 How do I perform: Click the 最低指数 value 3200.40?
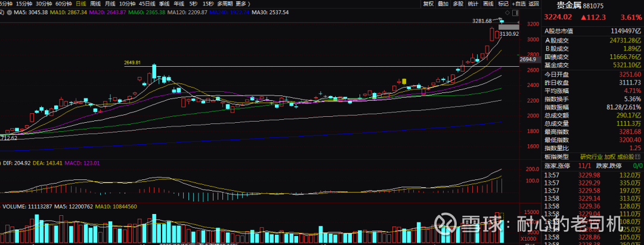[629, 139]
